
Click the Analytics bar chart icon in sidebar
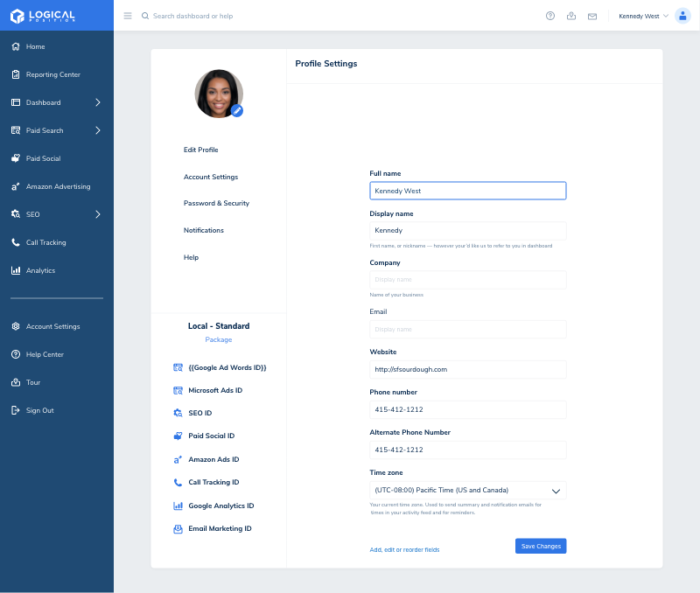[x=16, y=270]
